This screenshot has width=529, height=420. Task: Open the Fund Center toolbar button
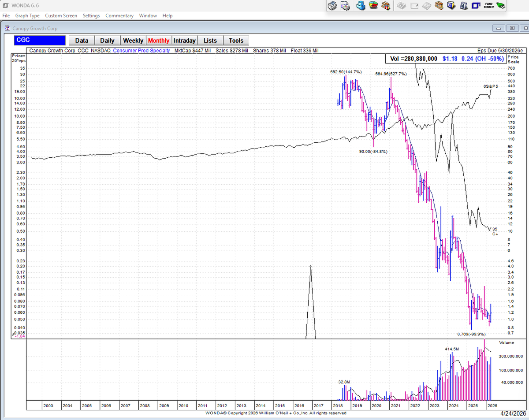click(488, 6)
